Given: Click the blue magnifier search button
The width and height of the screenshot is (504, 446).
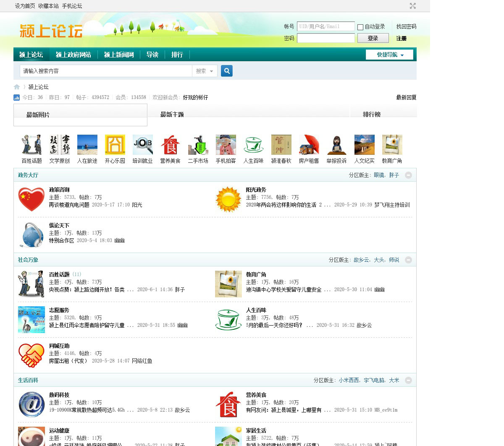Looking at the screenshot, I should coord(227,71).
